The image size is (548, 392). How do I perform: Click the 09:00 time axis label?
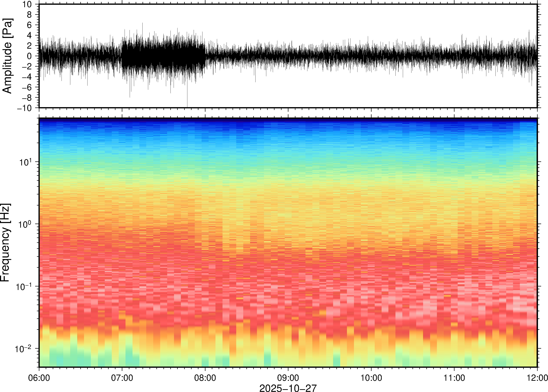288,378
